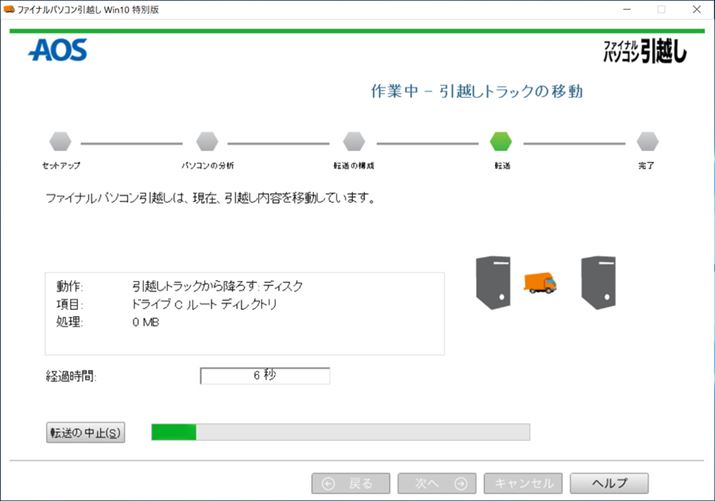
Task: Click the 転送の構成 step label
Action: tap(354, 165)
